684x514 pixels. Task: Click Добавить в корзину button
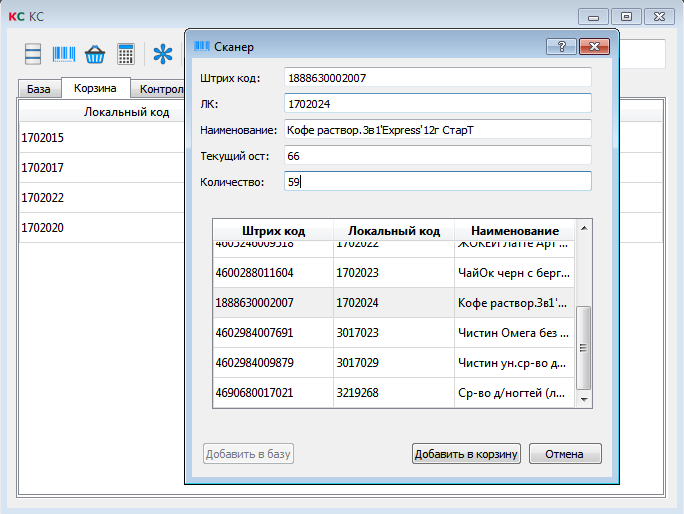pos(466,454)
